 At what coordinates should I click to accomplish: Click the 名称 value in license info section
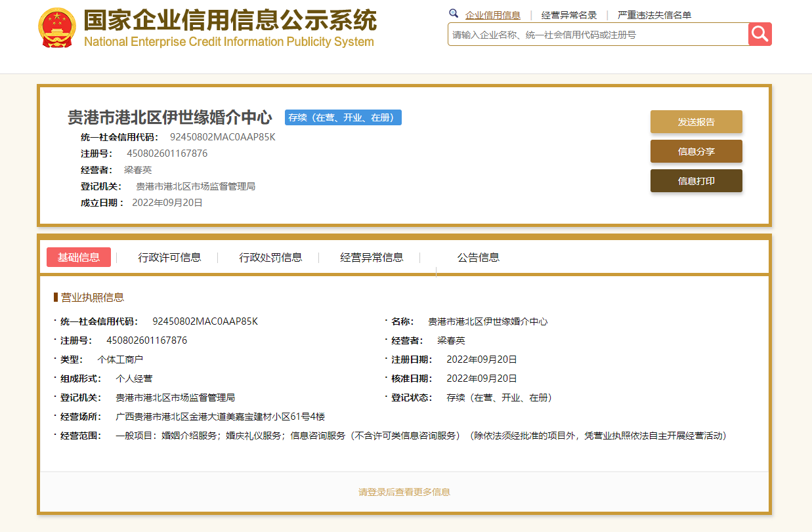pyautogui.click(x=488, y=321)
